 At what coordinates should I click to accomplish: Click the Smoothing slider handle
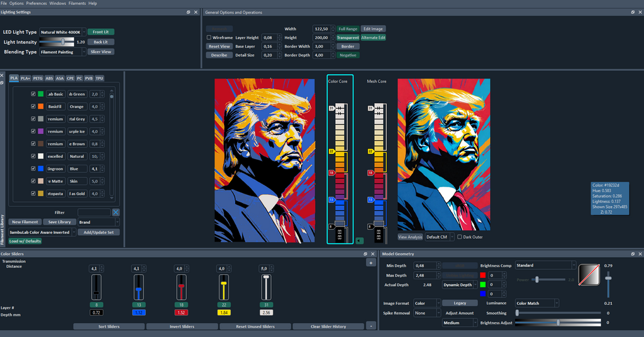coord(517,312)
